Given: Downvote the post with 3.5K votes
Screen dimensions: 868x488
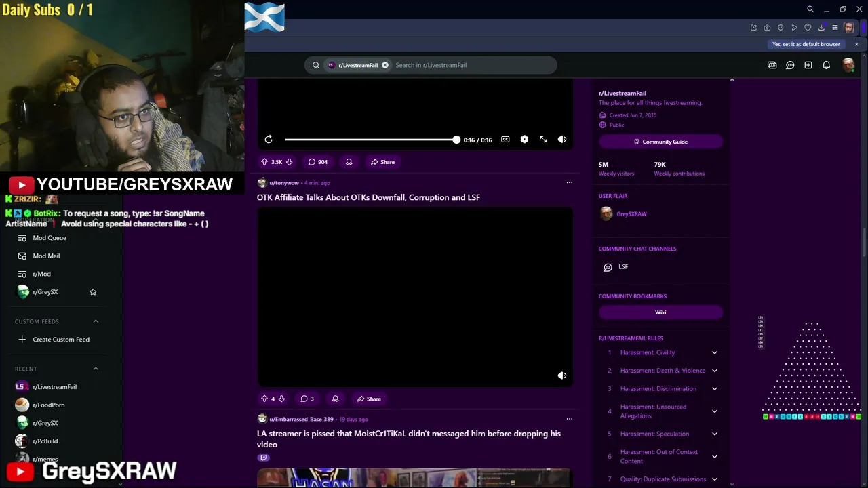Looking at the screenshot, I should 289,162.
